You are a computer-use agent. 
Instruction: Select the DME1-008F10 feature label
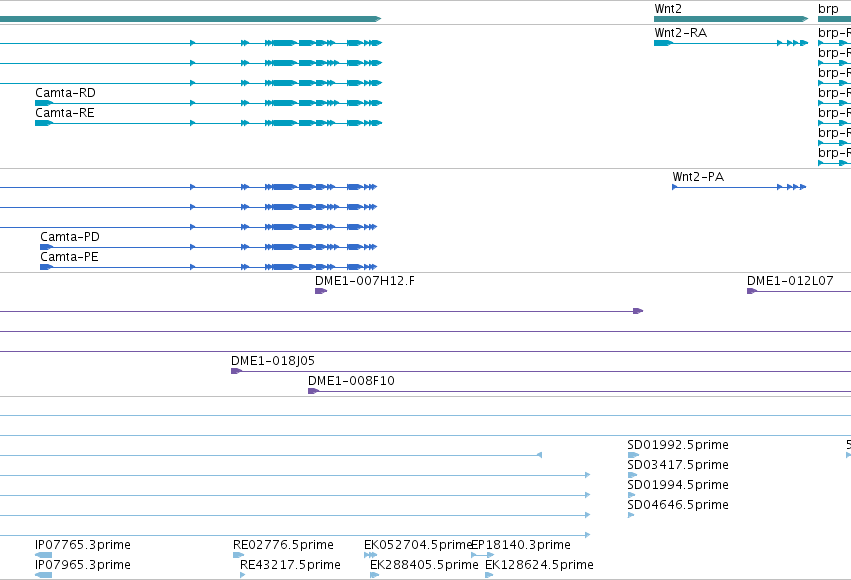[351, 381]
